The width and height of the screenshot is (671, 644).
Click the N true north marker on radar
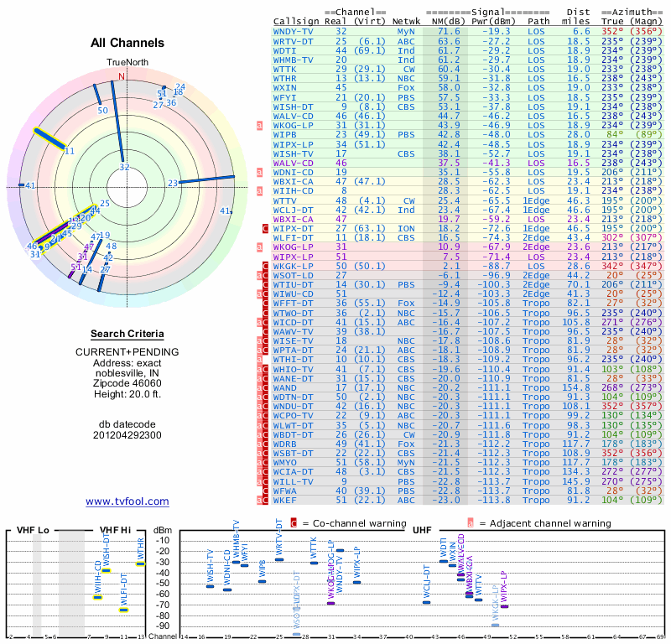pyautogui.click(x=122, y=76)
